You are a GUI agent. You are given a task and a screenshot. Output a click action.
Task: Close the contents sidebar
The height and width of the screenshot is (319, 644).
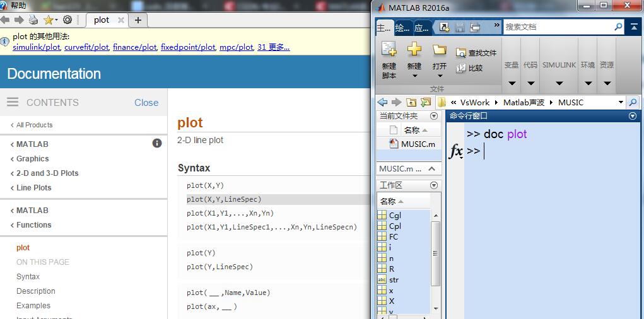[146, 103]
